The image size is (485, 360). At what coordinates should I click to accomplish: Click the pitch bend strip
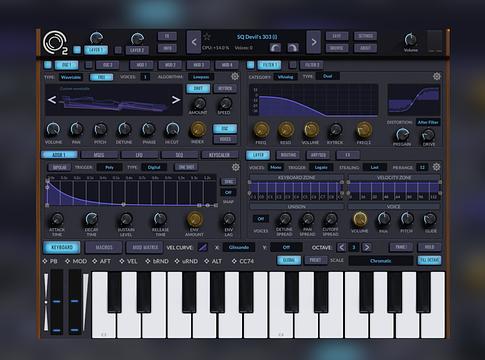click(57, 302)
